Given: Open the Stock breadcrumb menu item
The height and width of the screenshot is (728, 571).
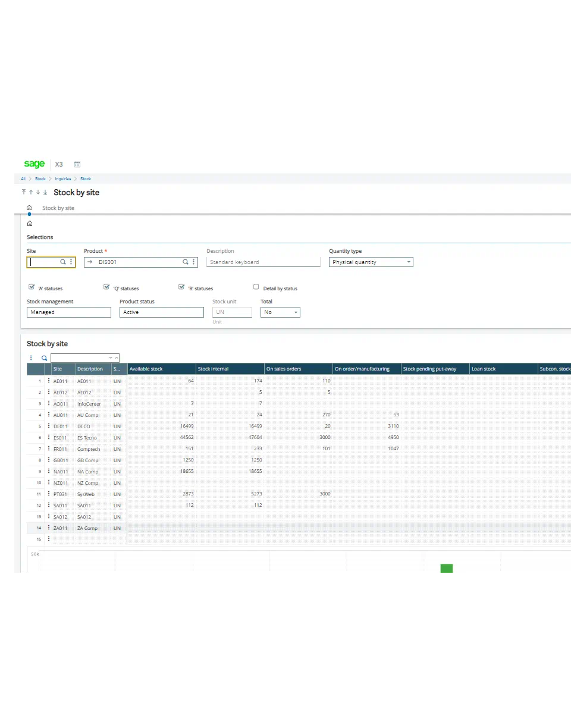Looking at the screenshot, I should click(40, 178).
